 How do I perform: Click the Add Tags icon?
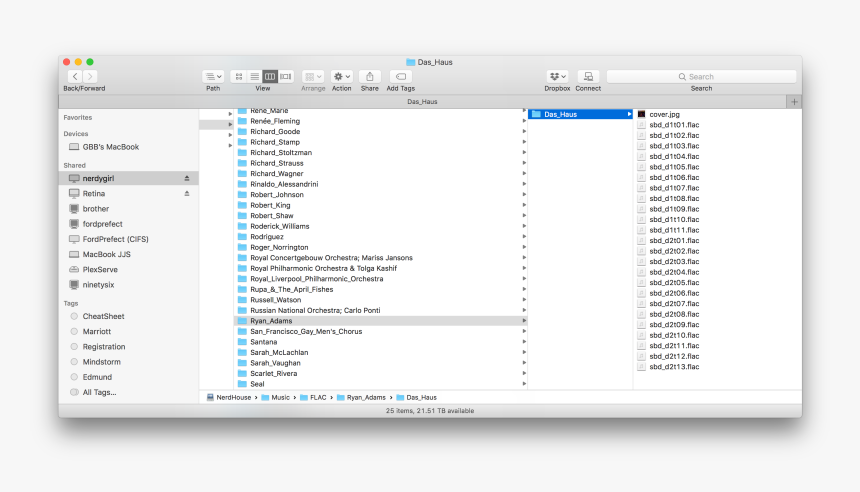(401, 77)
